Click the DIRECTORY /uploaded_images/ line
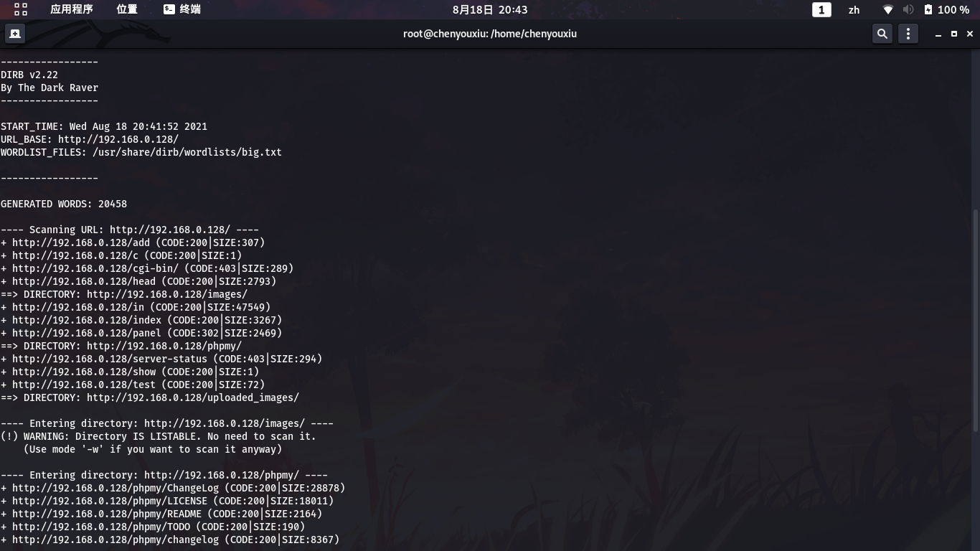Screen dimensions: 980x551 tap(150, 397)
